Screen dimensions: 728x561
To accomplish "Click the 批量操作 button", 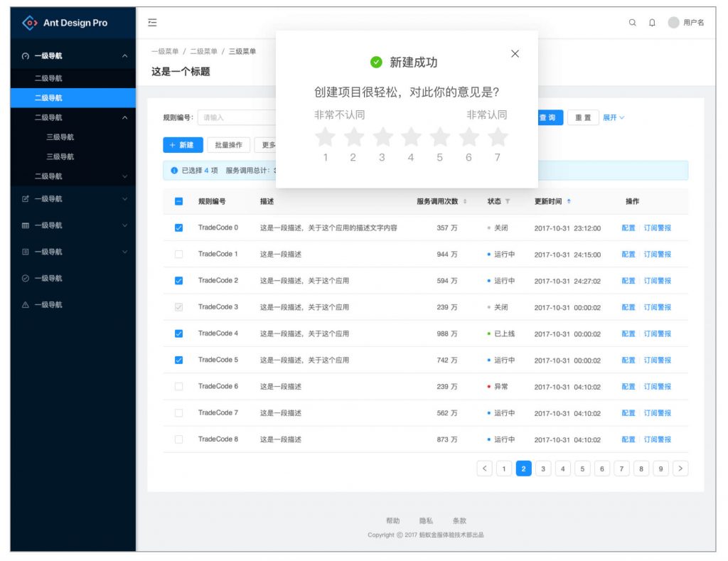I will pyautogui.click(x=228, y=145).
